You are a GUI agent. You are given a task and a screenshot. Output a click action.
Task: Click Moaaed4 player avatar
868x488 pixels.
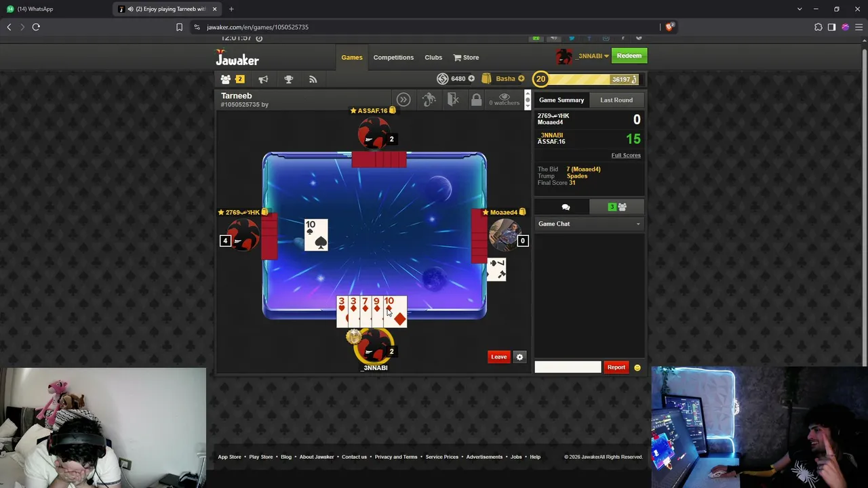tap(504, 235)
